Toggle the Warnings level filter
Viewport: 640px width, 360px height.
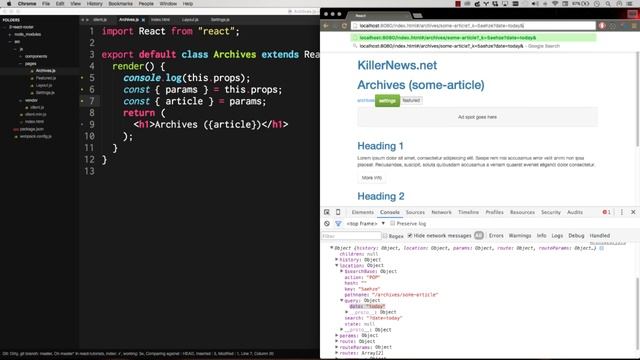pos(520,236)
